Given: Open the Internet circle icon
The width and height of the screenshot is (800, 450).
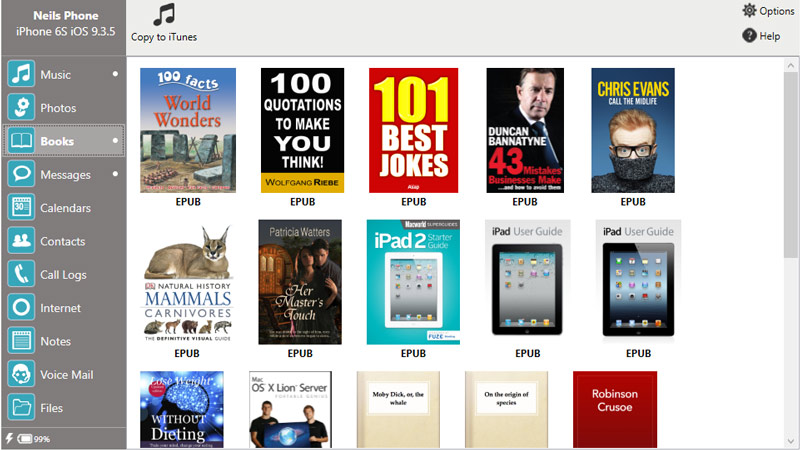Looking at the screenshot, I should point(21,307).
